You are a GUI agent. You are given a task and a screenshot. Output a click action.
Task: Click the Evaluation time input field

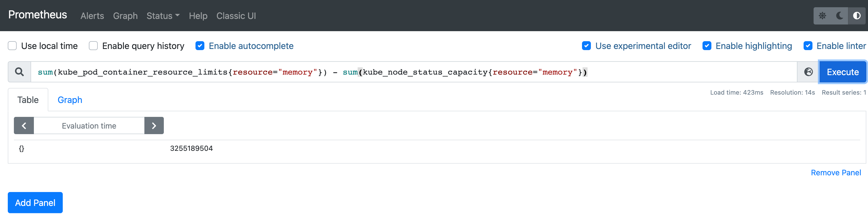89,126
